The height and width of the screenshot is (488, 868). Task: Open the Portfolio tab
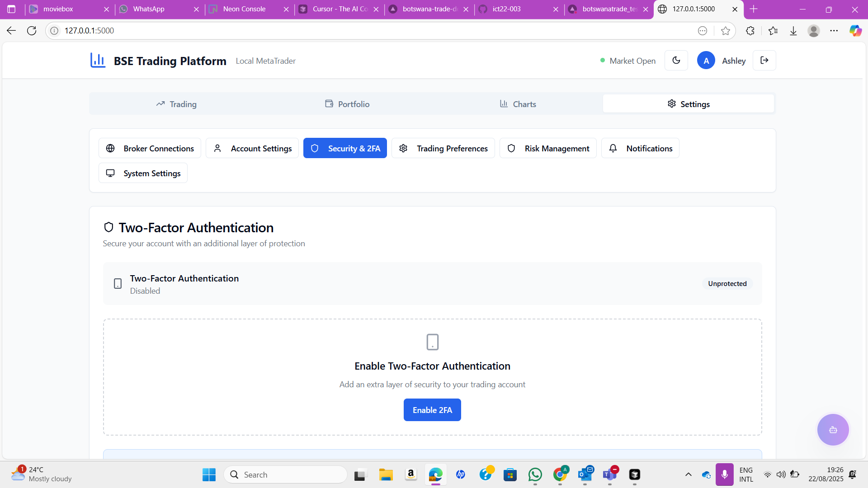[x=347, y=104]
